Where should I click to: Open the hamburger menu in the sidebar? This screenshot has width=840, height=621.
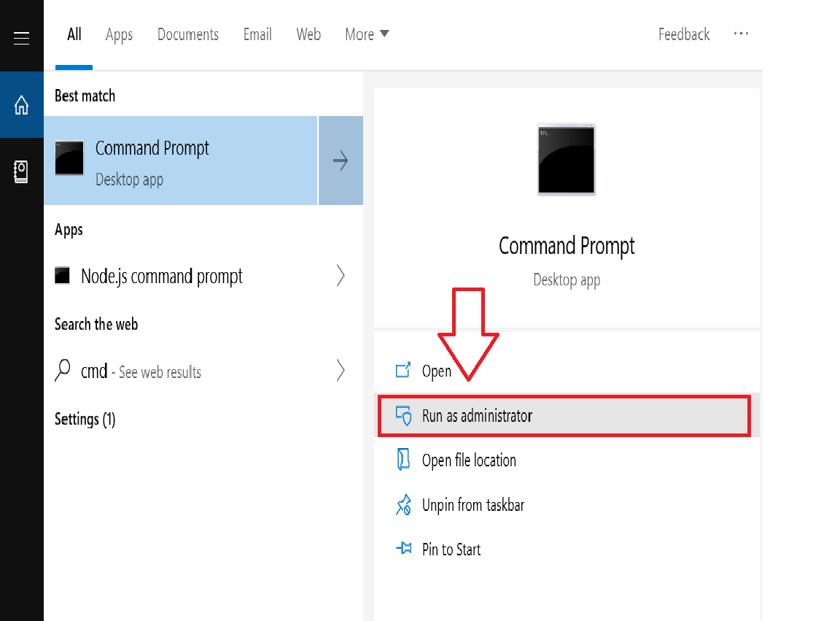(21, 38)
